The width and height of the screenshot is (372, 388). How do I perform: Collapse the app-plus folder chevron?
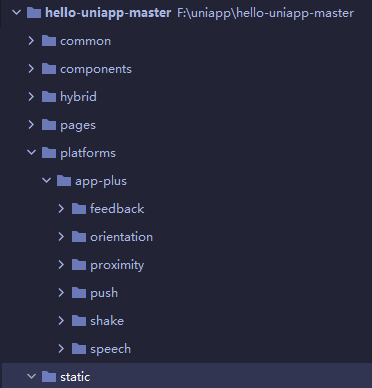click(x=46, y=181)
